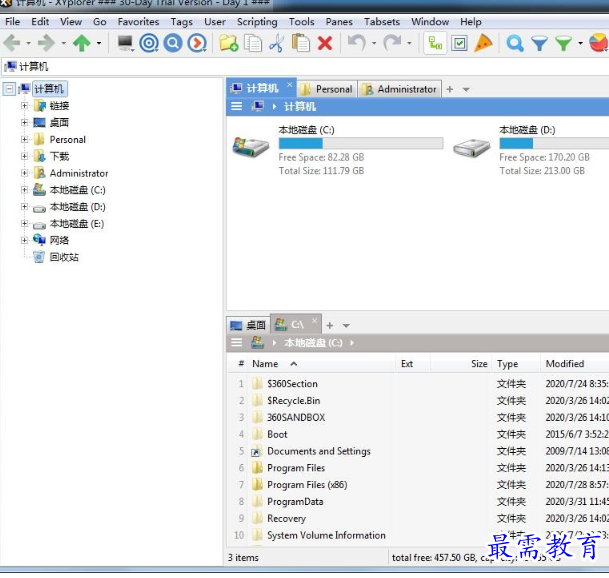Click the Find Now magnifier circle icon

coord(173,43)
